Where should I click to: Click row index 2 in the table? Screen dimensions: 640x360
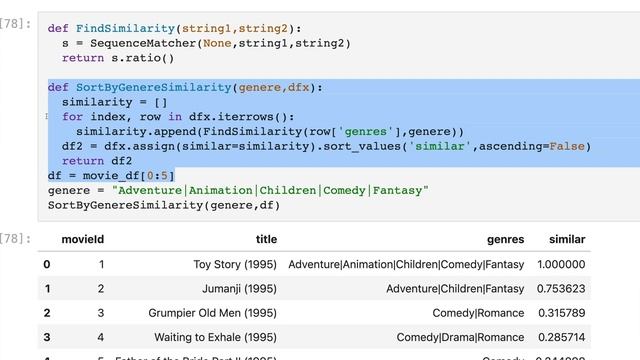47,313
